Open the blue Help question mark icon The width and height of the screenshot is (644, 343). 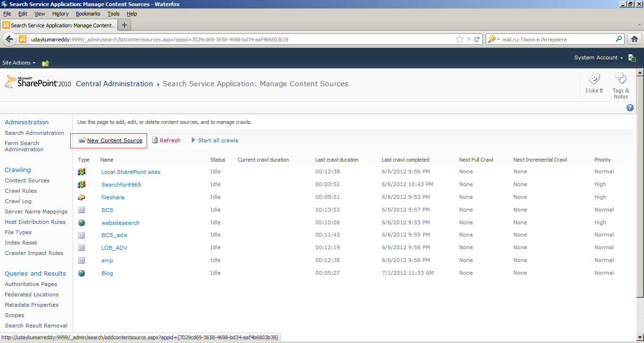(x=630, y=108)
